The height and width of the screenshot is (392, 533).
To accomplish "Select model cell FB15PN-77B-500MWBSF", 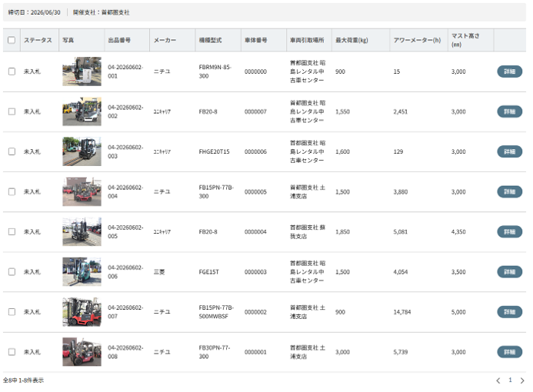I will pos(216,312).
